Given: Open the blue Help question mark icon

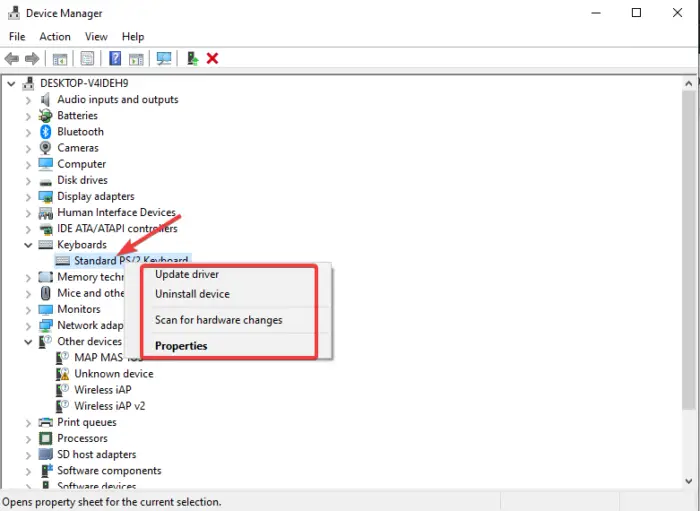Looking at the screenshot, I should pos(115,58).
